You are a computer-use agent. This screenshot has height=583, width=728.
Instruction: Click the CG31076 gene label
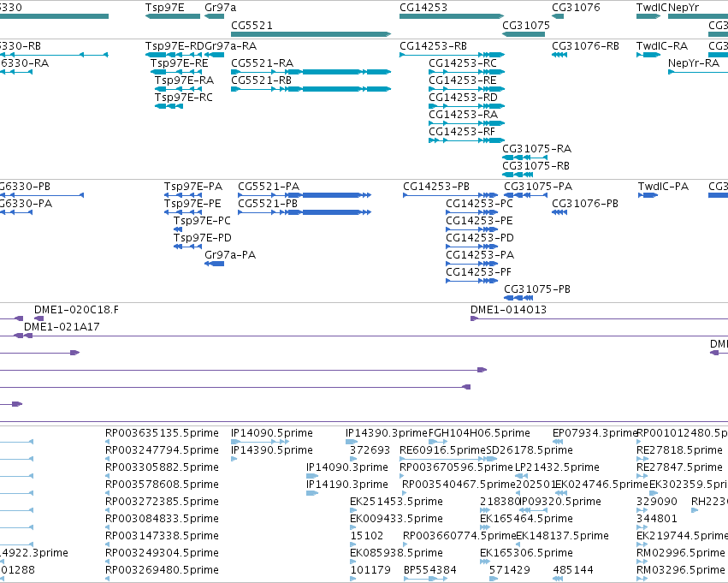pyautogui.click(x=576, y=8)
